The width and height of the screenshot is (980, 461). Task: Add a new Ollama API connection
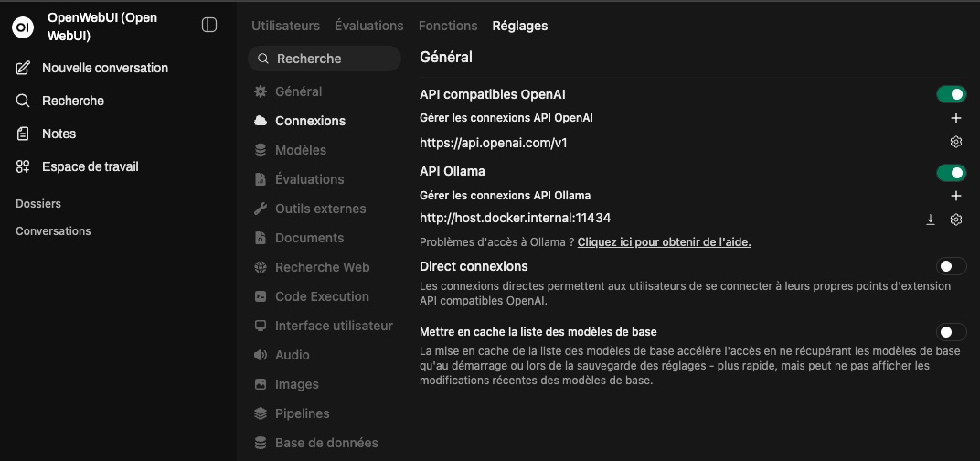click(x=956, y=196)
